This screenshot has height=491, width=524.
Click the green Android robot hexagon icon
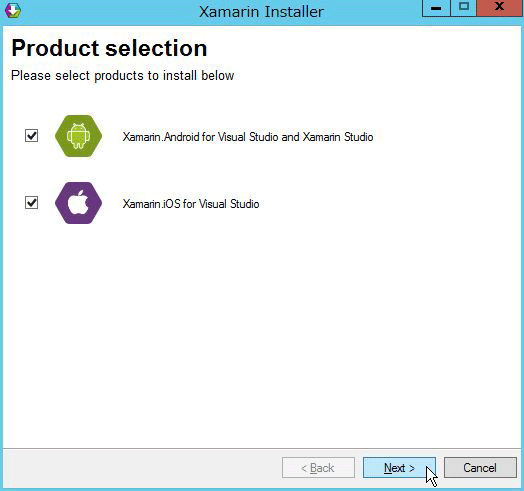point(79,136)
